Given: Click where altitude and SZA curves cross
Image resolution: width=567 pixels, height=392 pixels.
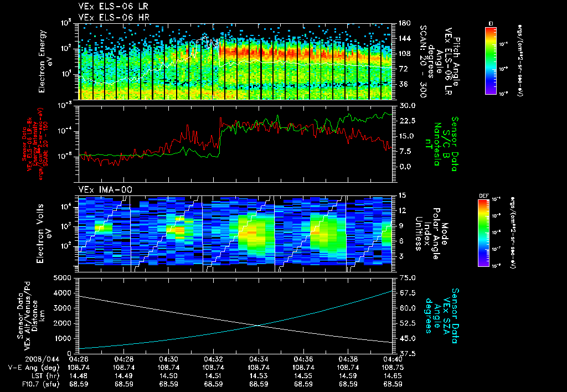Looking at the screenshot, I should pyautogui.click(x=258, y=326).
